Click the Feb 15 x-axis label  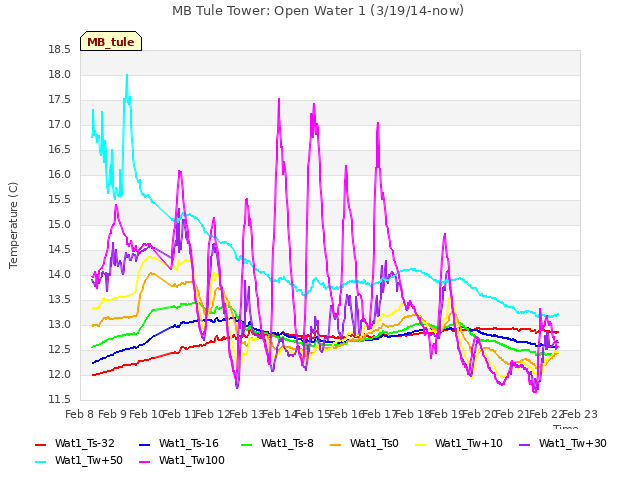(313, 414)
